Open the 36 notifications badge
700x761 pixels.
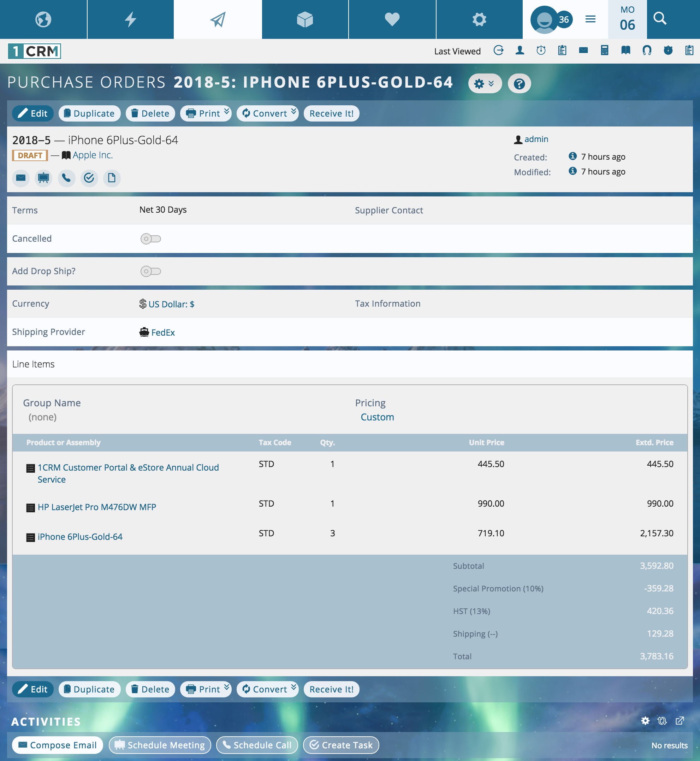[x=564, y=19]
